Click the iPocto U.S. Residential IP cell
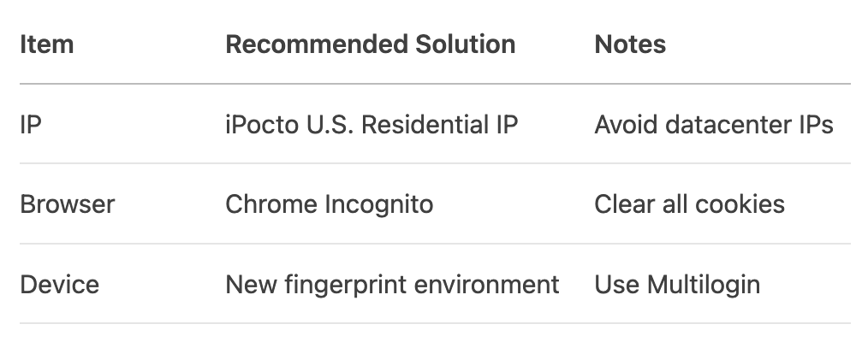 click(371, 125)
